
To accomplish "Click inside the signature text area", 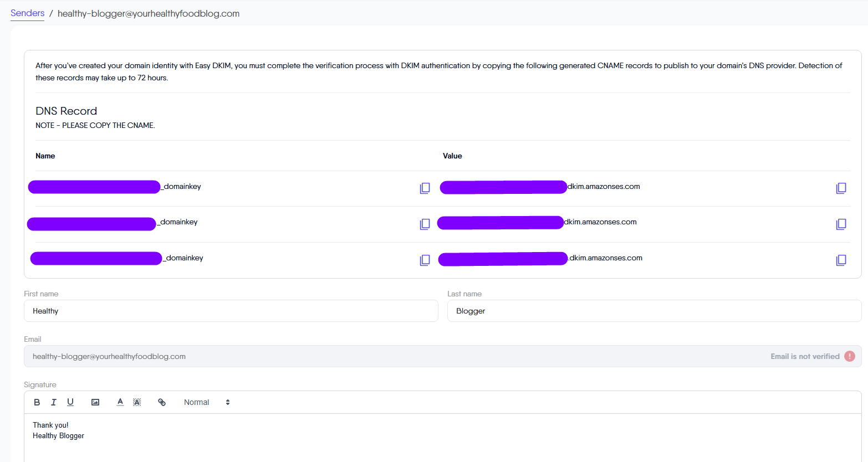I will (x=442, y=440).
